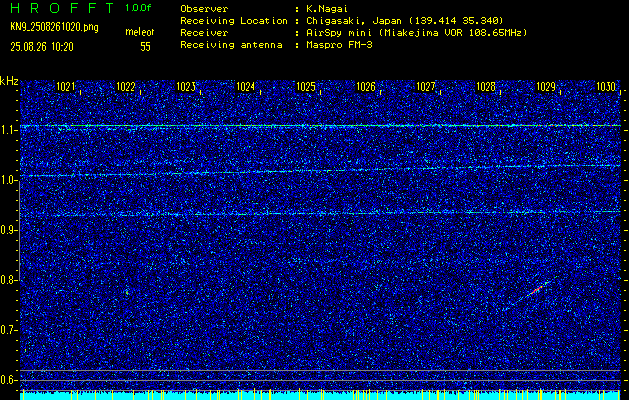629x400 pixels.
Task: Click the 0.7 frequency axis label
Action: [x=7, y=330]
